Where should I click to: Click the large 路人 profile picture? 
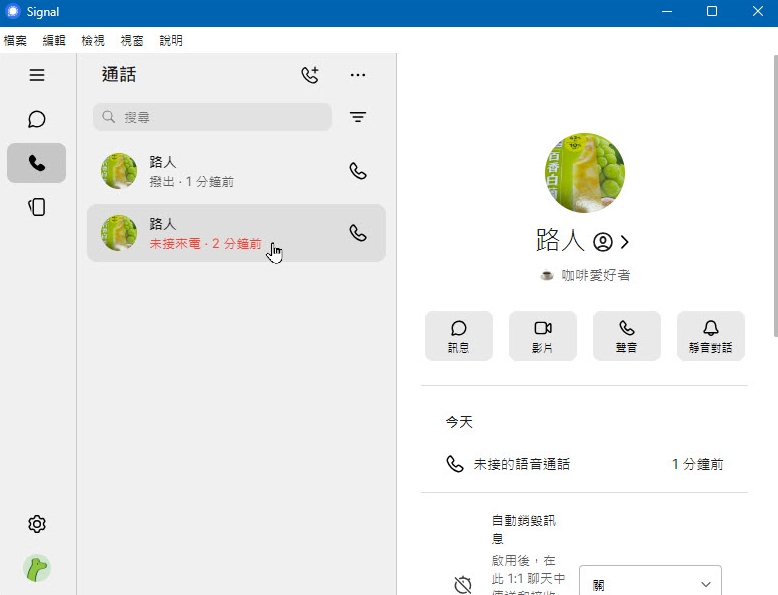pyautogui.click(x=585, y=173)
